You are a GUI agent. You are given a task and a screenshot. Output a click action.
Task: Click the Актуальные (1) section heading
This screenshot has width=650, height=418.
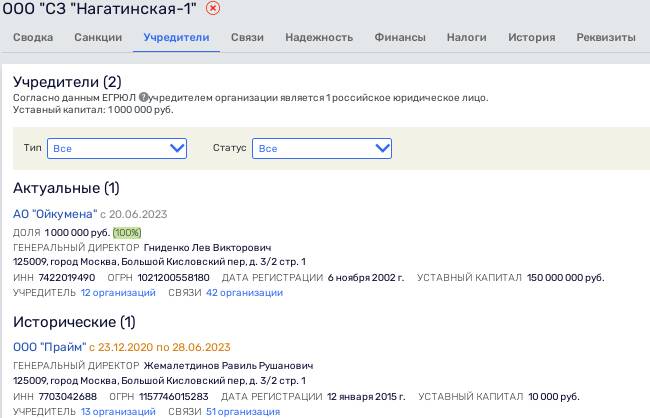[66, 188]
